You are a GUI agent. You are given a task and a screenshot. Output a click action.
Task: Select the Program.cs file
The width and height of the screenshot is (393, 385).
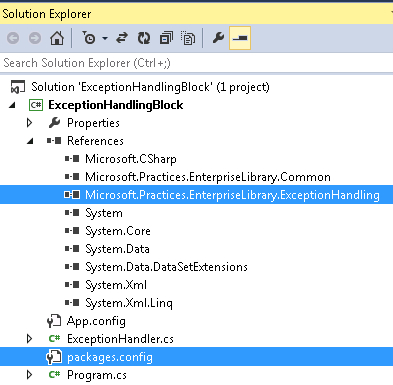tap(97, 375)
